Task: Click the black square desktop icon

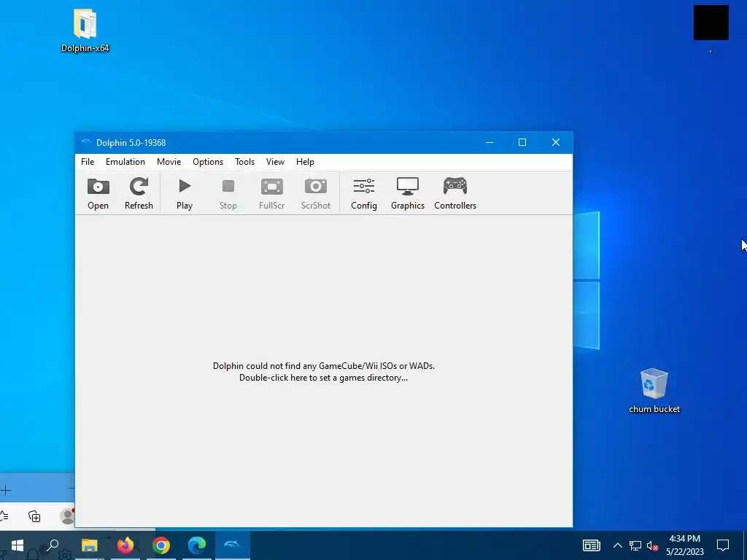Action: [711, 23]
